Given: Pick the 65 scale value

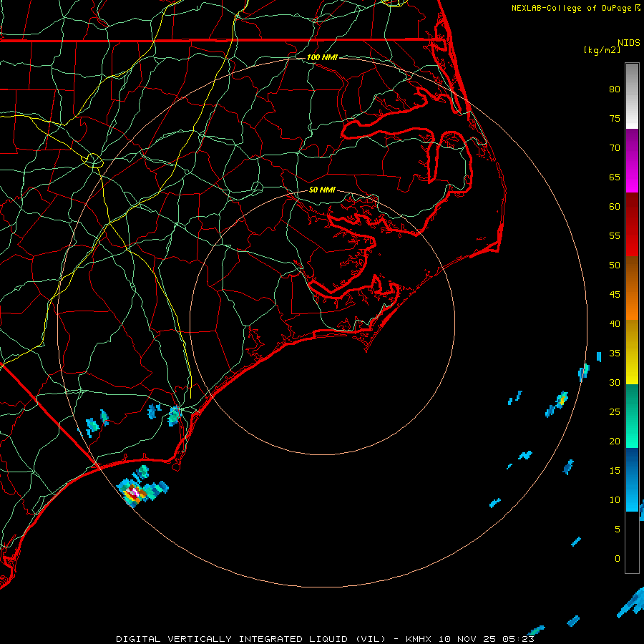Looking at the screenshot, I should click(x=615, y=177).
